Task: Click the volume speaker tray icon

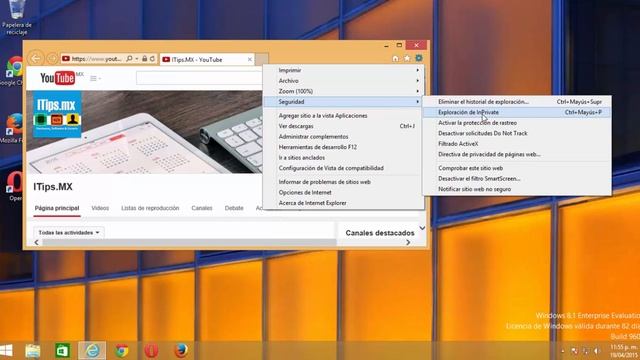Action: [x=597, y=351]
